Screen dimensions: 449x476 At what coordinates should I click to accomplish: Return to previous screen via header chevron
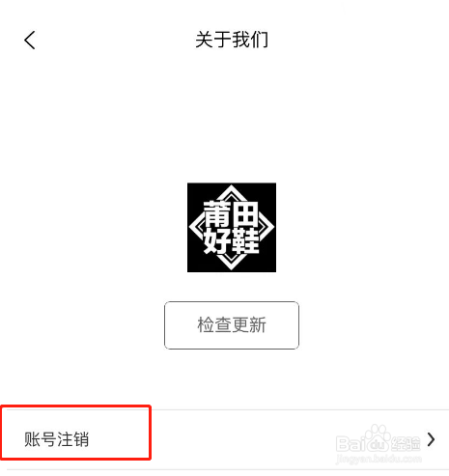[30, 40]
